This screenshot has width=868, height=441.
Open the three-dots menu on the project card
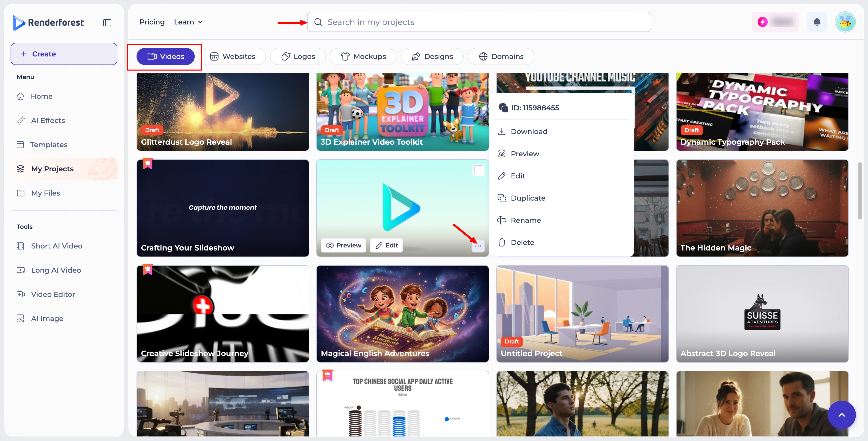point(478,246)
